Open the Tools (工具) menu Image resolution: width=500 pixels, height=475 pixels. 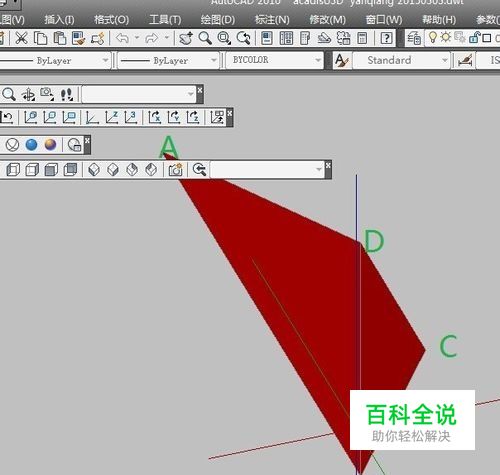coord(165,20)
